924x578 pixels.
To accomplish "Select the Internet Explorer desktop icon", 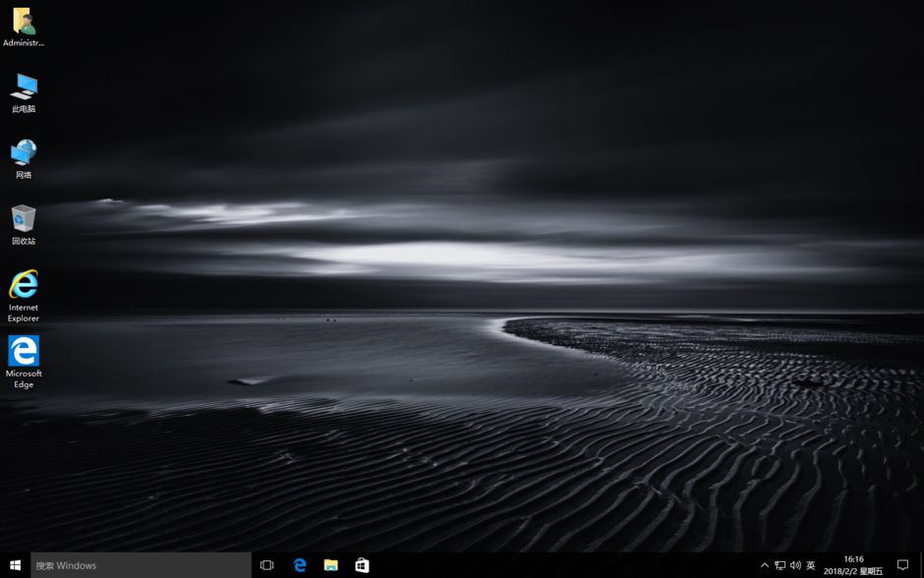I will click(24, 296).
